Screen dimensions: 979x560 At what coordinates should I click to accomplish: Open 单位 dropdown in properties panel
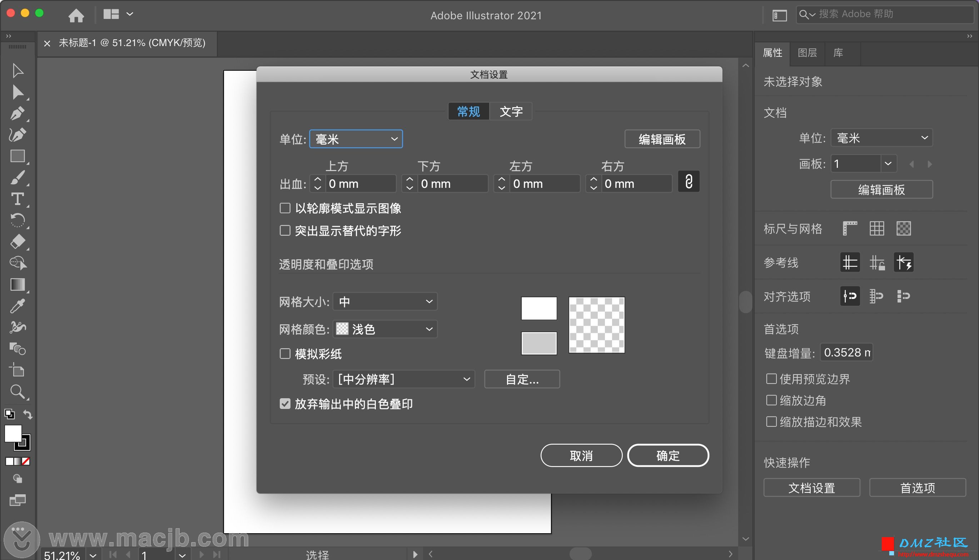[x=882, y=138]
